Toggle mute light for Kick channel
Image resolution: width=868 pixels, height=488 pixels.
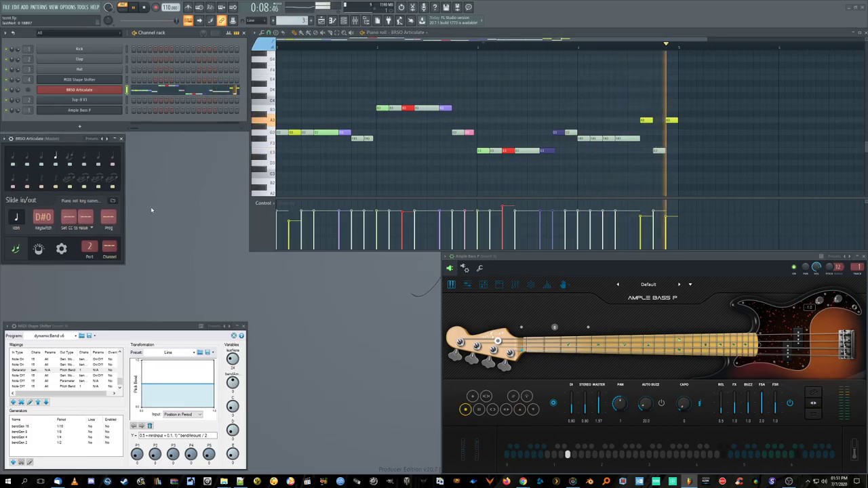pyautogui.click(x=6, y=49)
